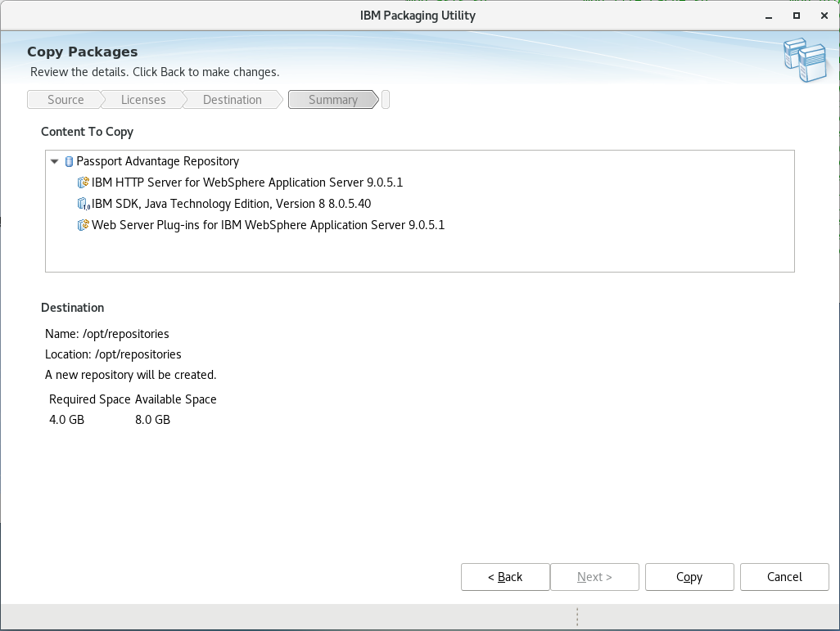
Task: Click the Content To Copy heading
Action: [88, 132]
